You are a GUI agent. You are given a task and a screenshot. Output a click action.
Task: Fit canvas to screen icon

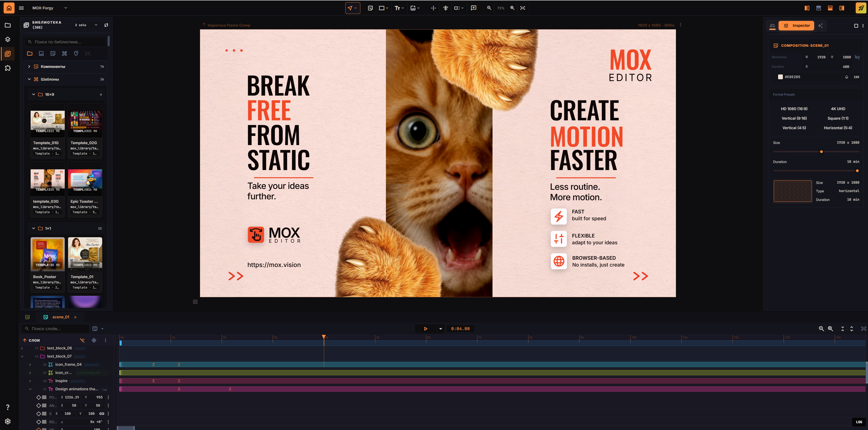[523, 8]
